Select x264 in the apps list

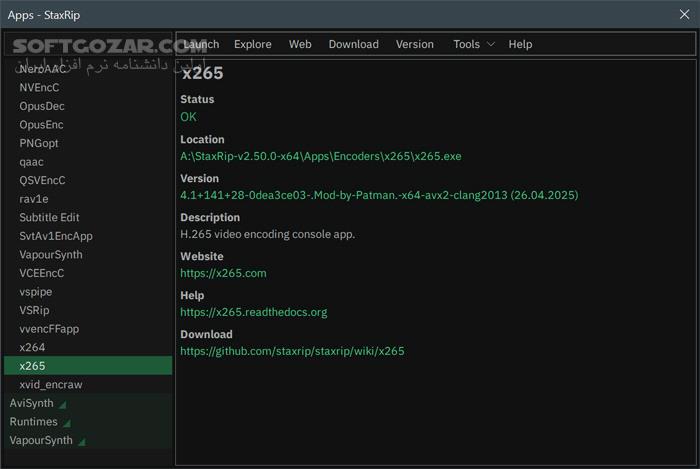click(32, 347)
